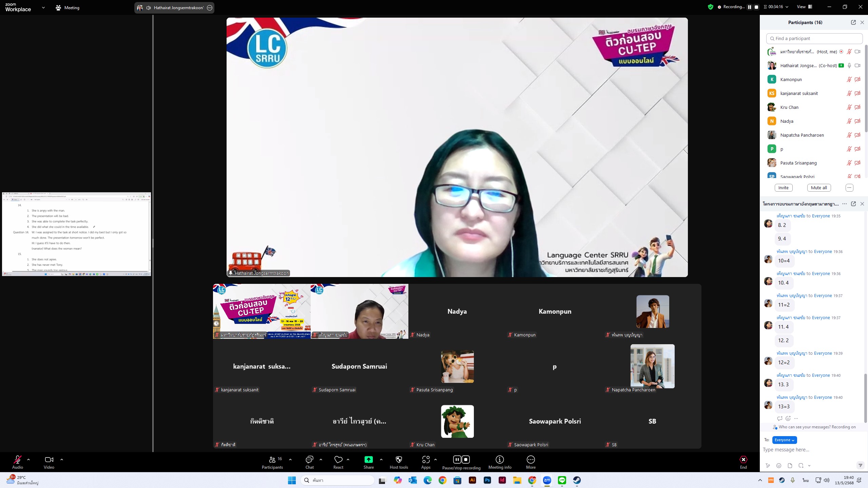
Task: Toggle Napatcha Pancharoen's mute icon
Action: 849,135
